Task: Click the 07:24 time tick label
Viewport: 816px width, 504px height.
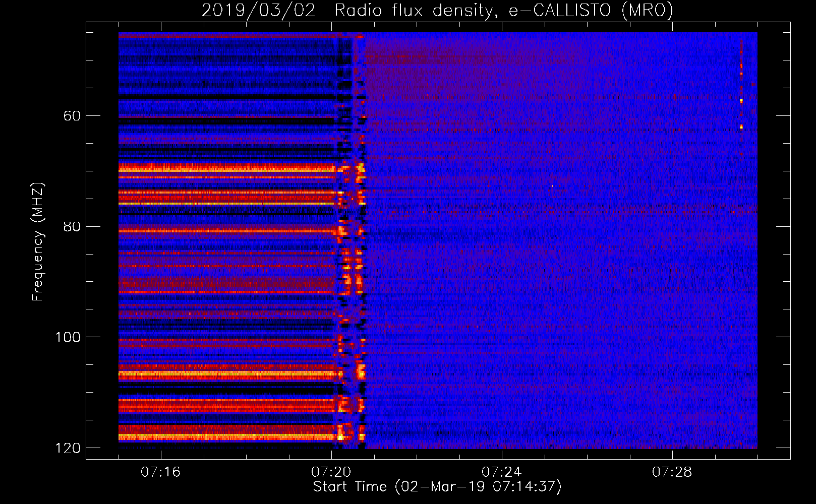Action: click(501, 472)
